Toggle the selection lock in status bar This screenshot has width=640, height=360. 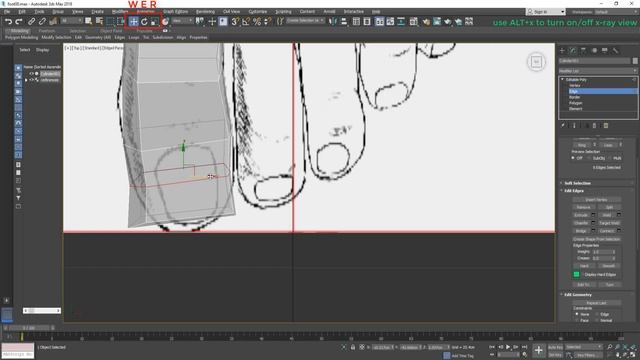pos(353,347)
